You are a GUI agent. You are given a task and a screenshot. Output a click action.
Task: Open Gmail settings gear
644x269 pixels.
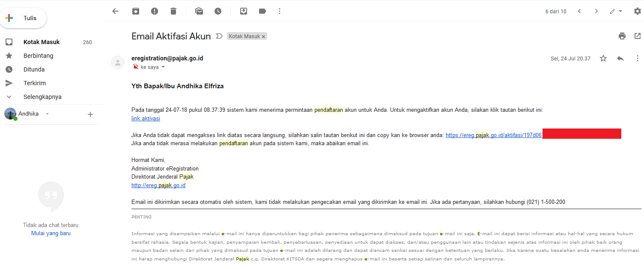tap(638, 11)
